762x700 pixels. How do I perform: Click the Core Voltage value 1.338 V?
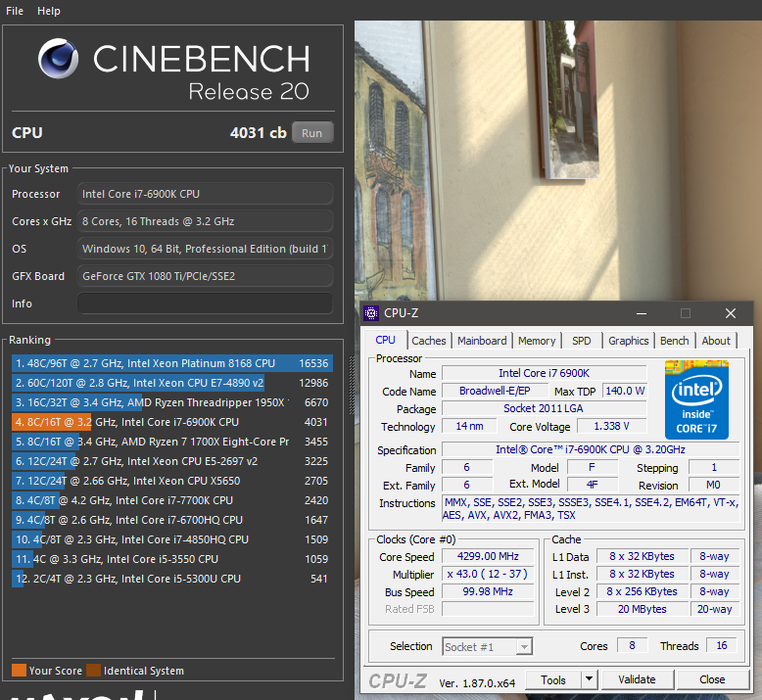tap(612, 426)
